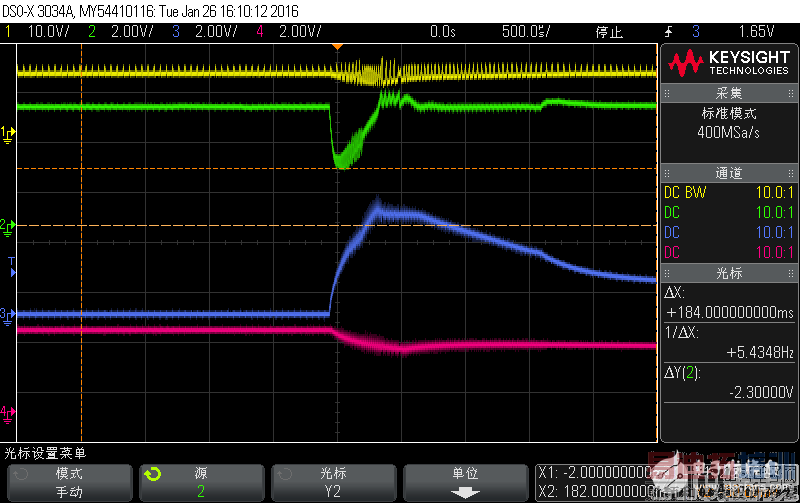Click the yellow 10.0:1 probe ratio
This screenshot has width=800, height=503.
774,192
